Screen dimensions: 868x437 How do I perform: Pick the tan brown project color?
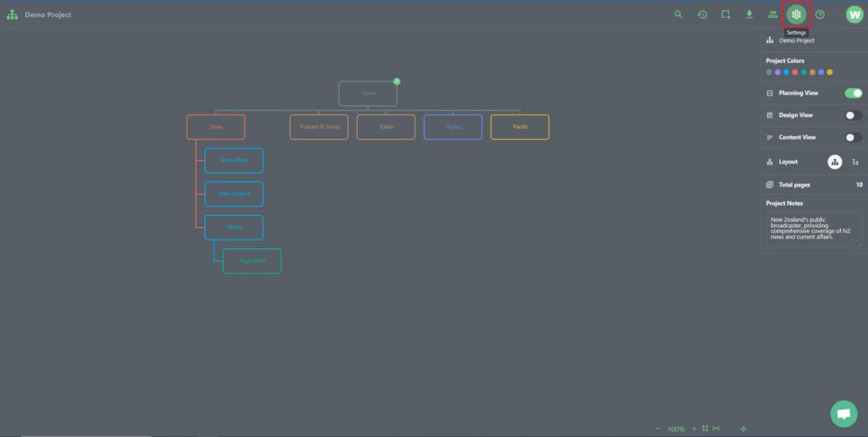coord(813,73)
